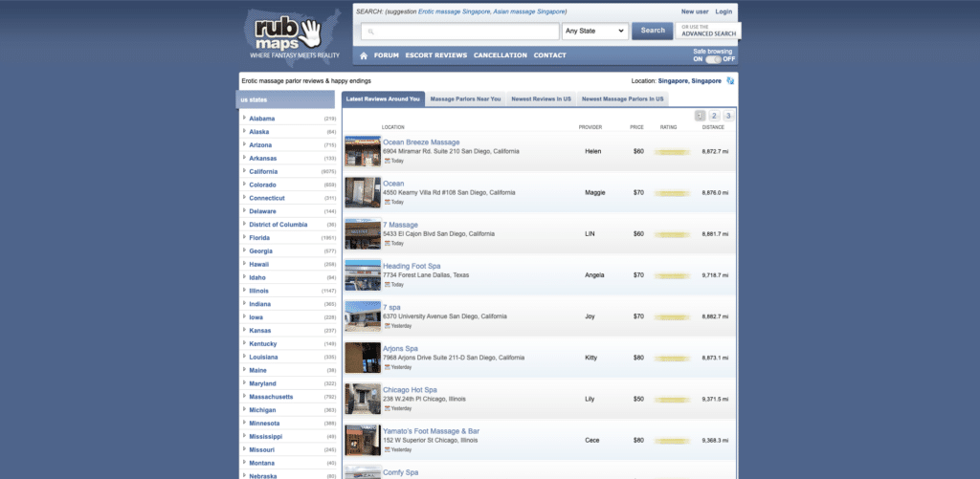Go to results page 2
Viewport: 980px width, 479px height.
click(714, 116)
